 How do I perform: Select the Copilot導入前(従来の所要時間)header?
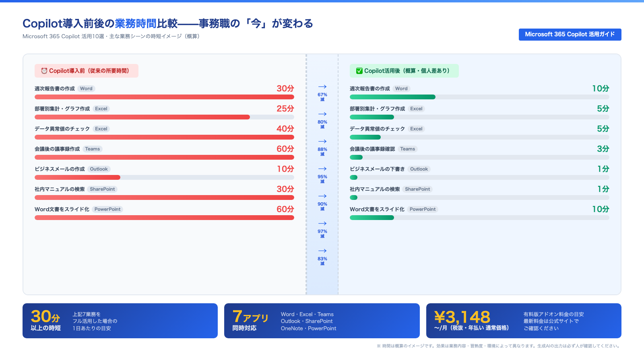point(87,71)
